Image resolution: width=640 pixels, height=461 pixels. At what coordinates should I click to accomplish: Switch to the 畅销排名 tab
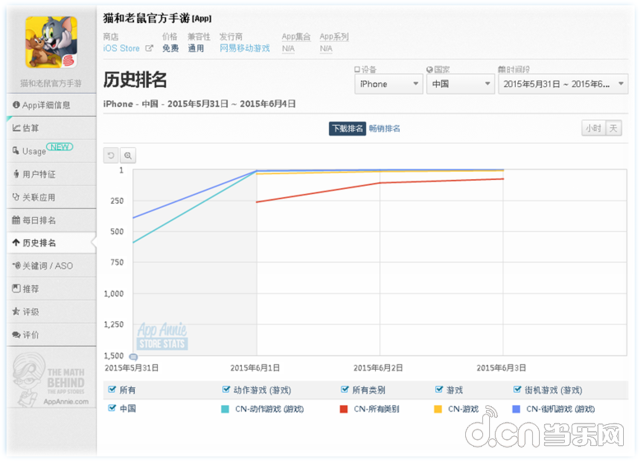click(x=384, y=129)
